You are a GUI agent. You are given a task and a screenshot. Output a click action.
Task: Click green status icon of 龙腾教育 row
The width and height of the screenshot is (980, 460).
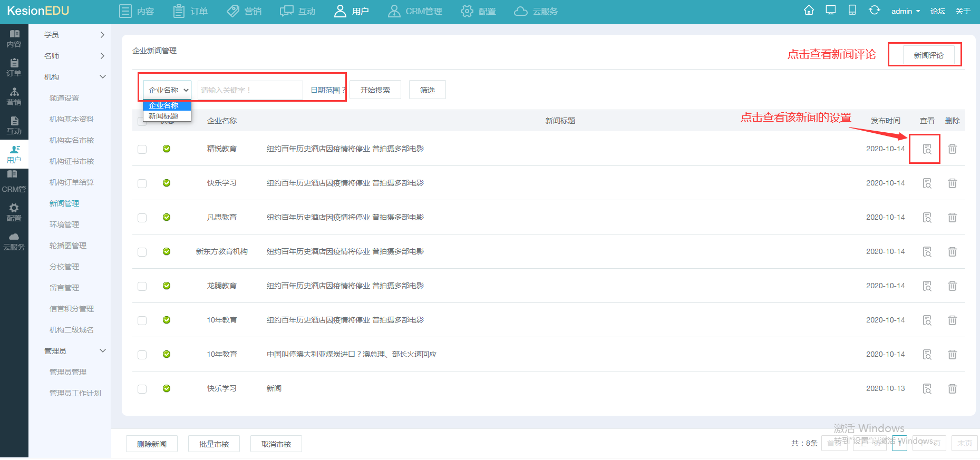(x=167, y=286)
